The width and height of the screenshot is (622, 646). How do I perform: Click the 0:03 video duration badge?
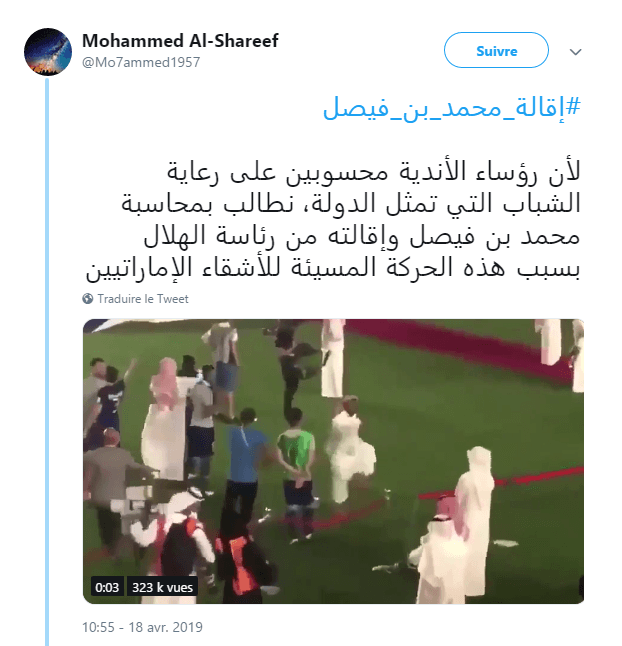click(x=107, y=587)
